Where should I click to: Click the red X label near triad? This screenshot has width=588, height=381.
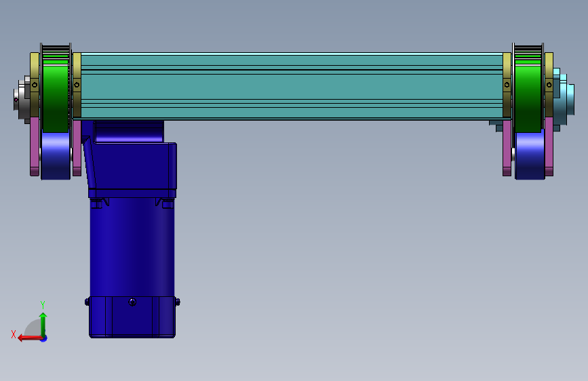[14, 334]
